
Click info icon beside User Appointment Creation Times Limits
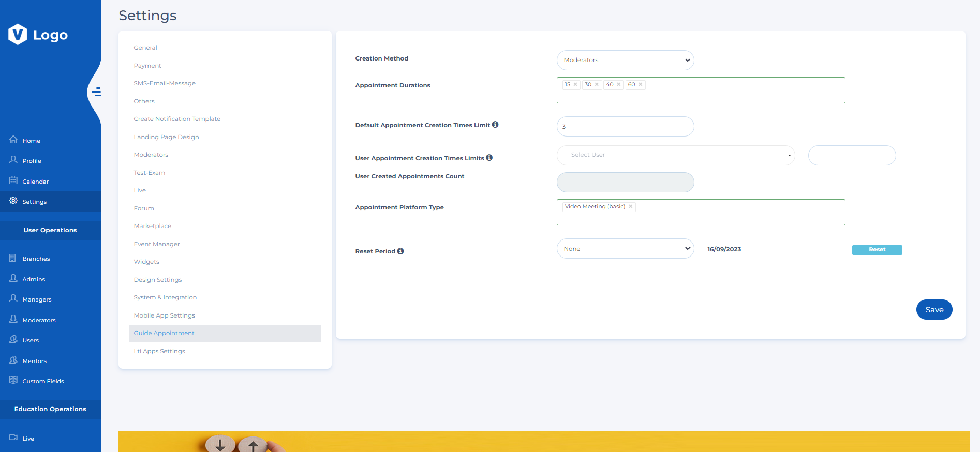click(x=489, y=158)
